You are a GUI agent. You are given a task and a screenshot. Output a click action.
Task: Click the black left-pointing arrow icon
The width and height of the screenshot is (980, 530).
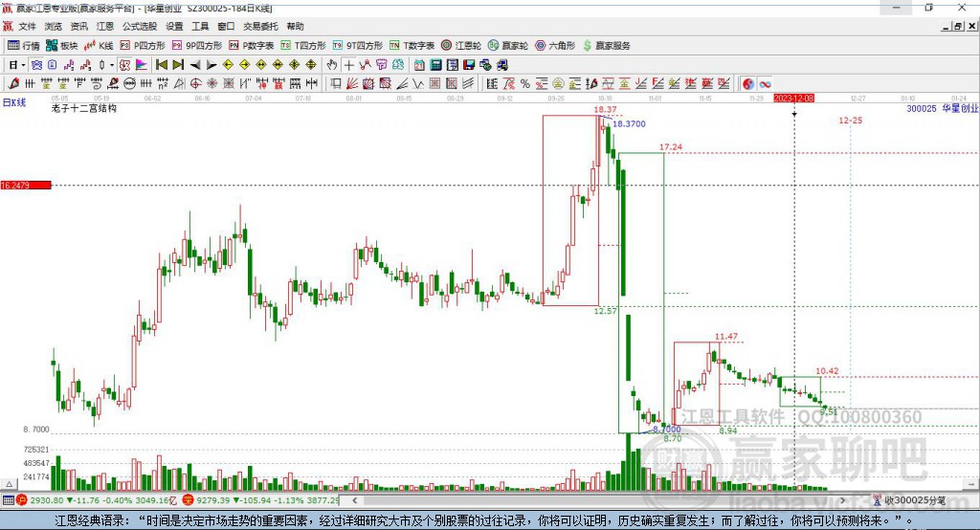click(x=195, y=65)
